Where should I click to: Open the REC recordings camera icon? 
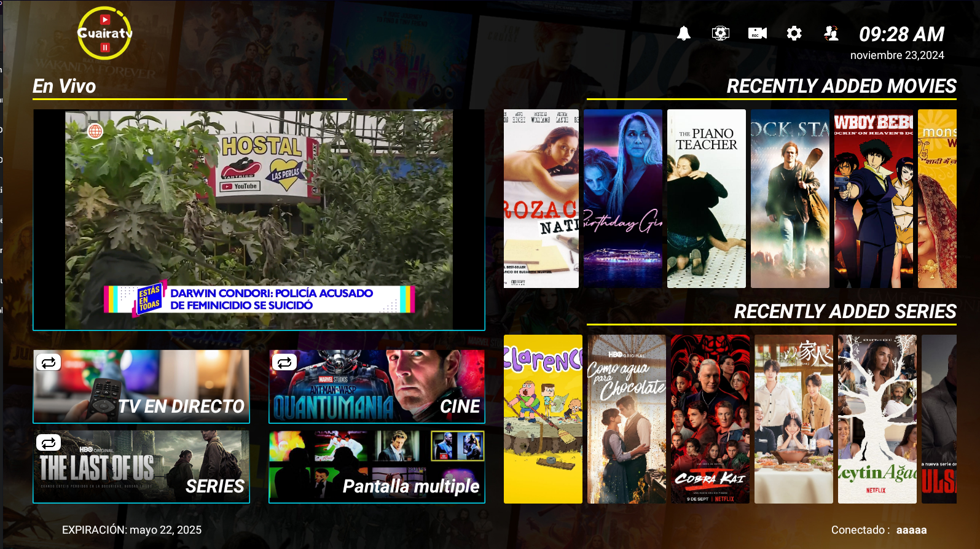click(757, 33)
